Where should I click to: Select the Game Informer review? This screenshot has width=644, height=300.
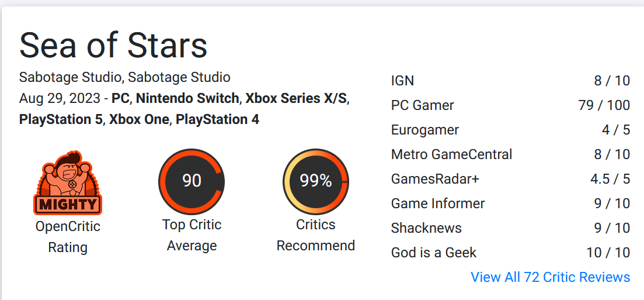coord(510,204)
